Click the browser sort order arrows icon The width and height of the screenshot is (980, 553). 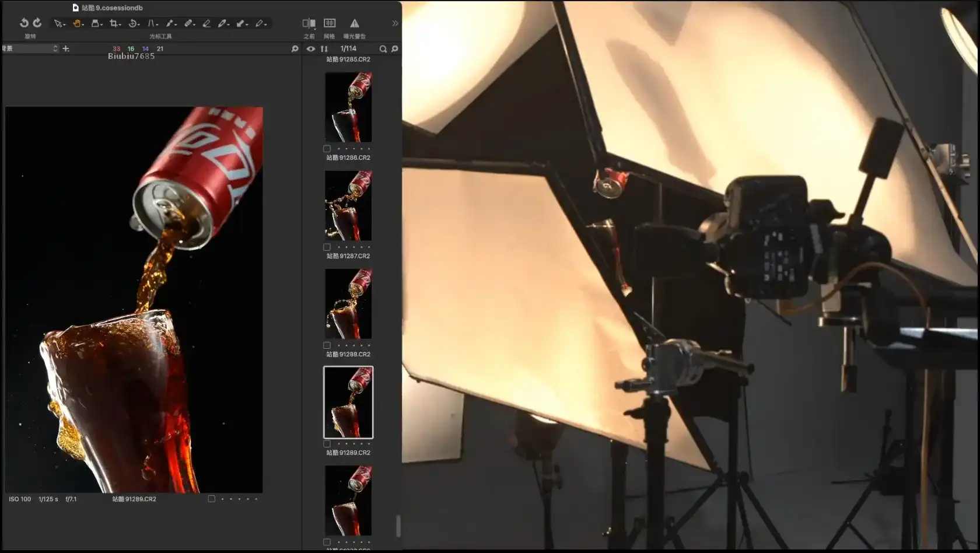click(324, 49)
